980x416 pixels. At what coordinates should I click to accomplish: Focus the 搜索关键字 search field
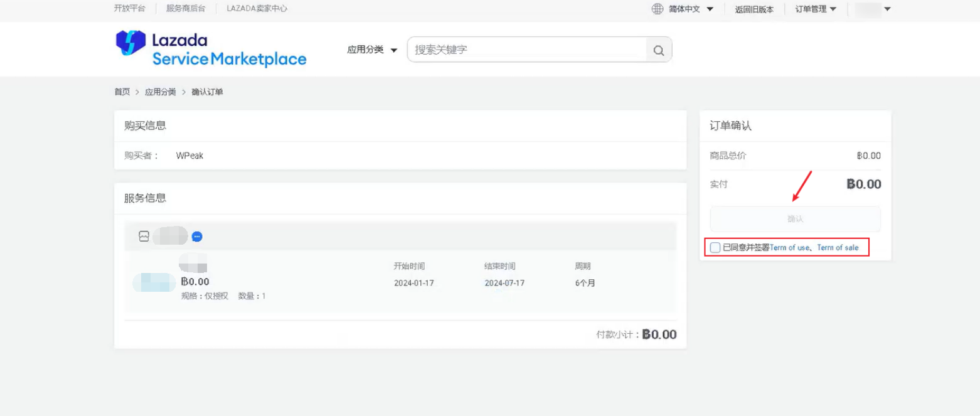click(527, 50)
